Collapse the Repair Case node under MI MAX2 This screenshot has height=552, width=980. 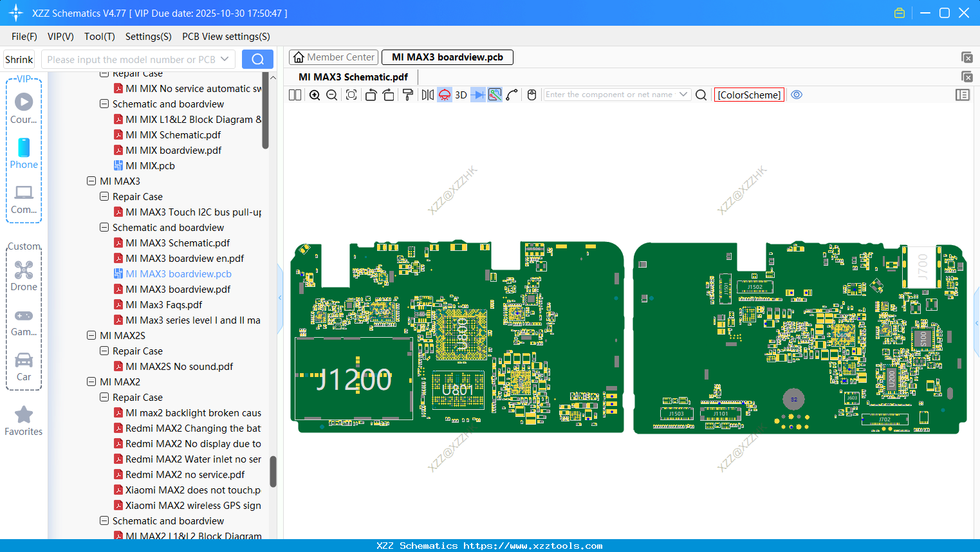tap(104, 398)
